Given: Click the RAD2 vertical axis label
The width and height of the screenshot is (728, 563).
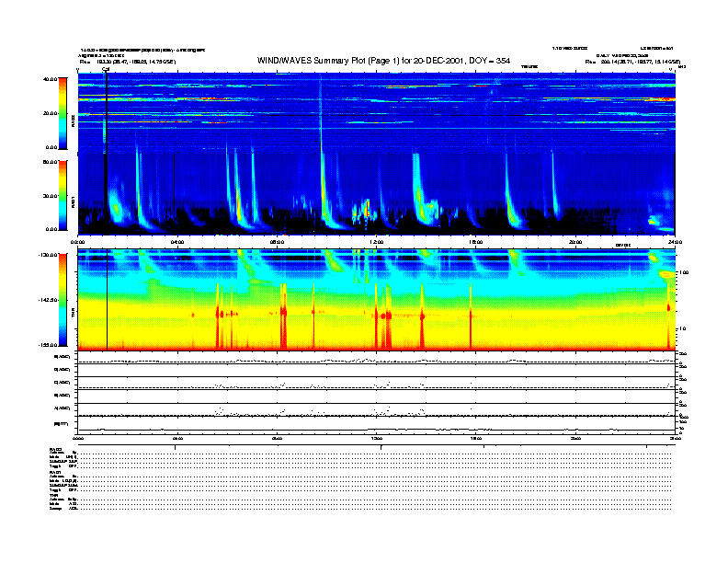Looking at the screenshot, I should (x=73, y=122).
